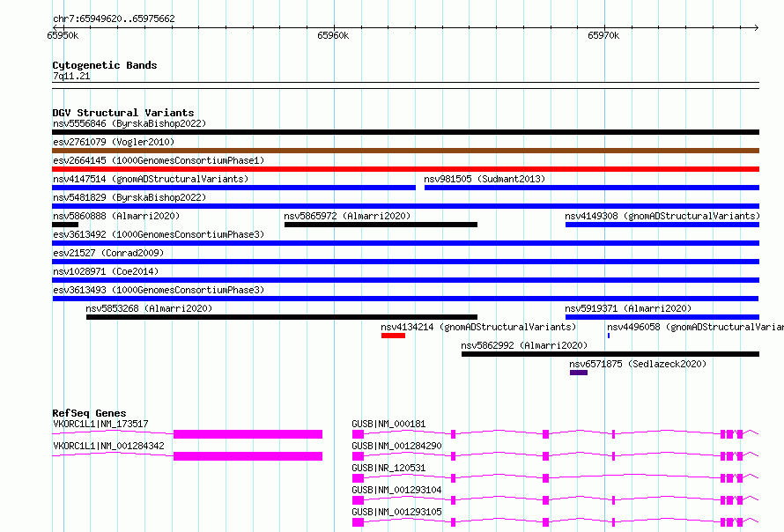Viewport: 784px width, 532px height.
Task: Click the first exon of GUSB NM_001293104
Action: tap(358, 500)
